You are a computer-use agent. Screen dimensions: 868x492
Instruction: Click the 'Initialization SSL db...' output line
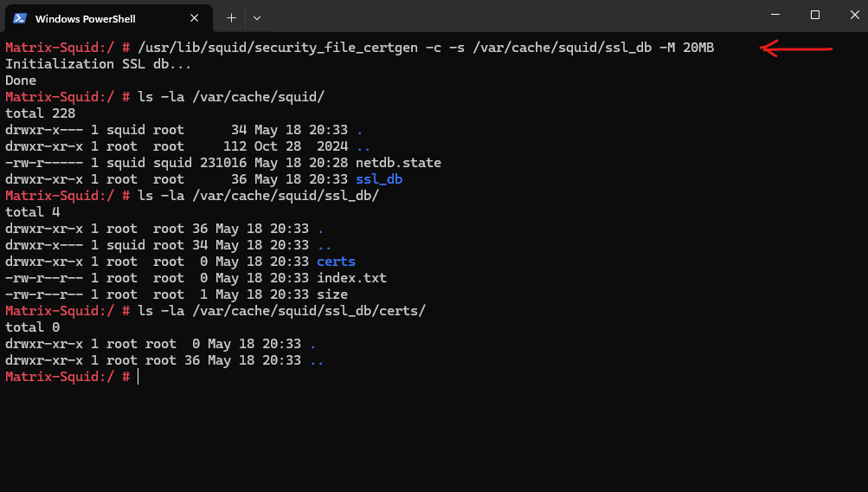tap(98, 64)
